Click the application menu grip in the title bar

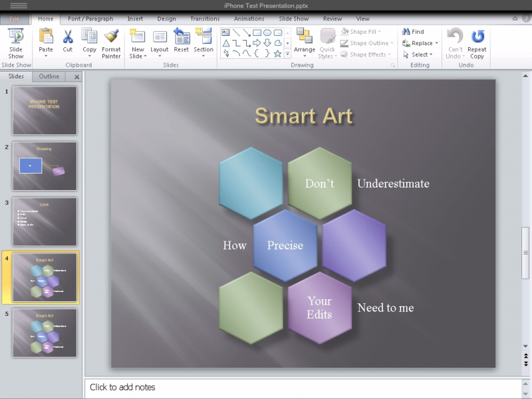point(19,5)
